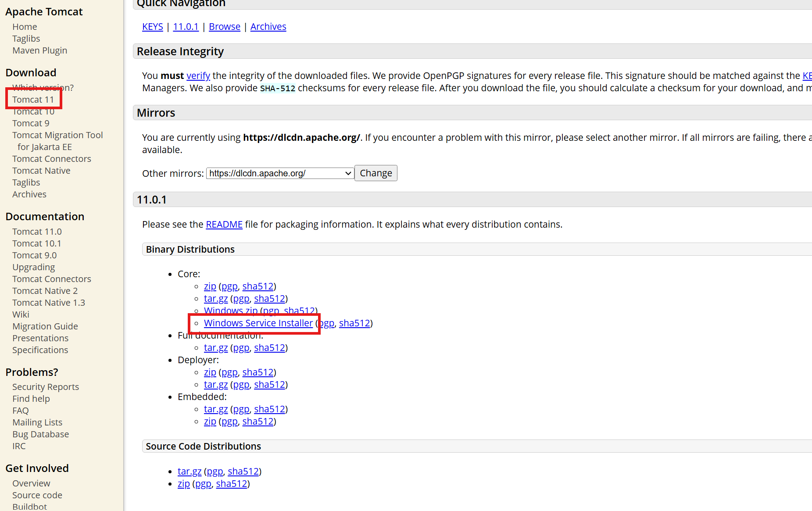
Task: Open Specifications in sidebar
Action: click(40, 350)
